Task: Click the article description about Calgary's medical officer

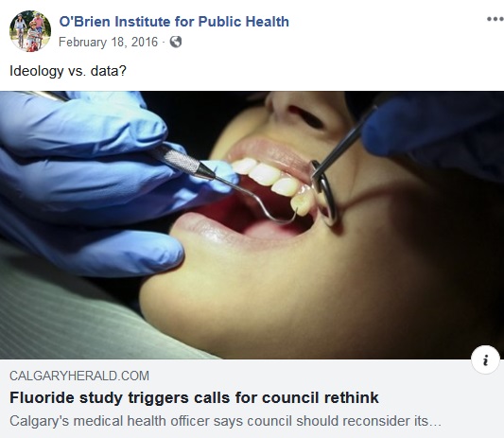Action: [225, 421]
